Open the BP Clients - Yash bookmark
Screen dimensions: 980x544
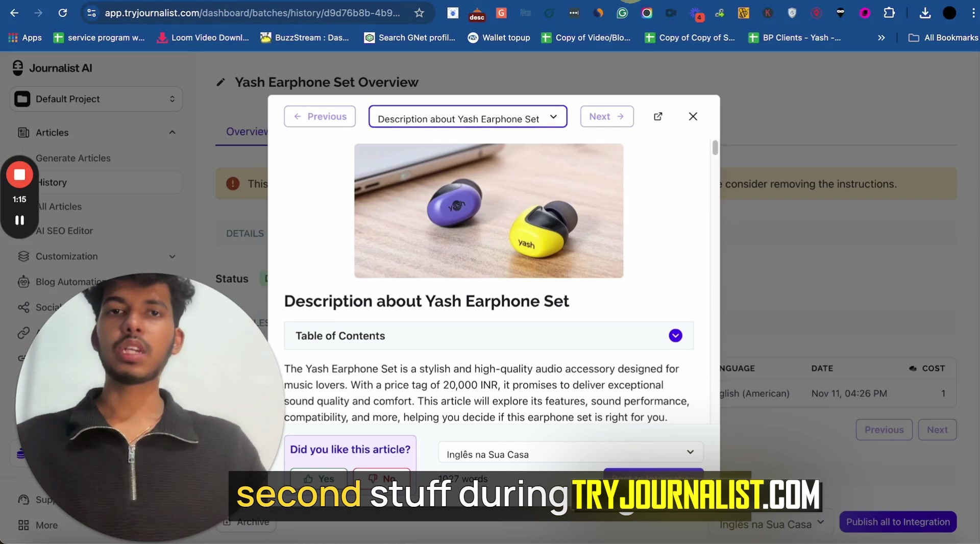(x=794, y=38)
